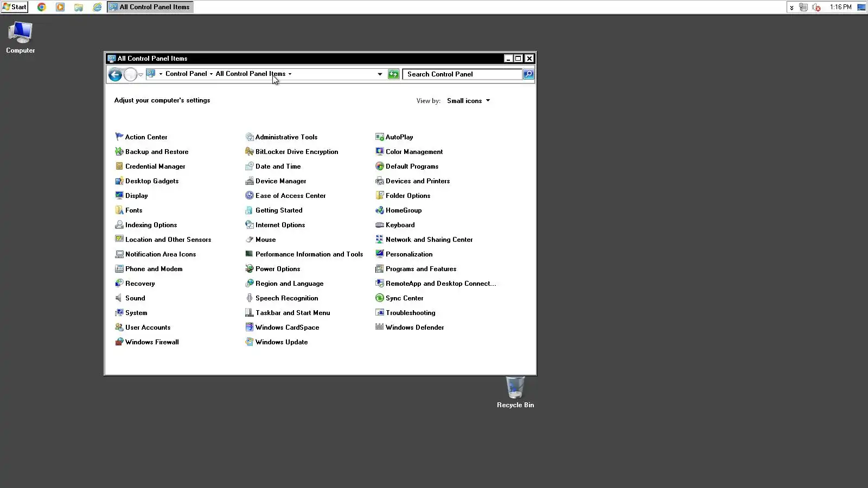
Task: Expand the All Control Panel Items breadcrumb arrow
Action: coord(290,74)
